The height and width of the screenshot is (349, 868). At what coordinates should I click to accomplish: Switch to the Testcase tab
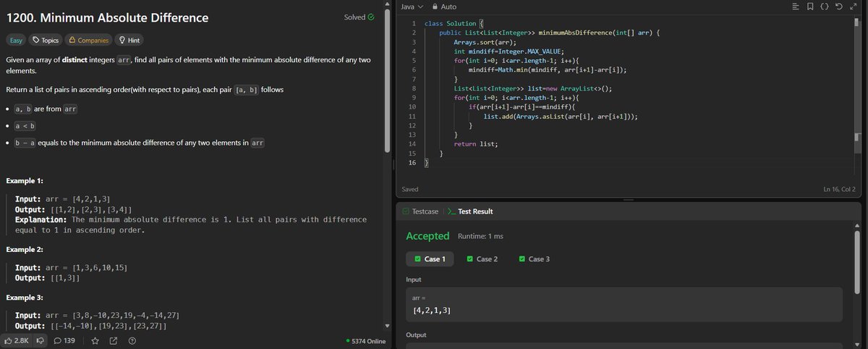point(421,211)
